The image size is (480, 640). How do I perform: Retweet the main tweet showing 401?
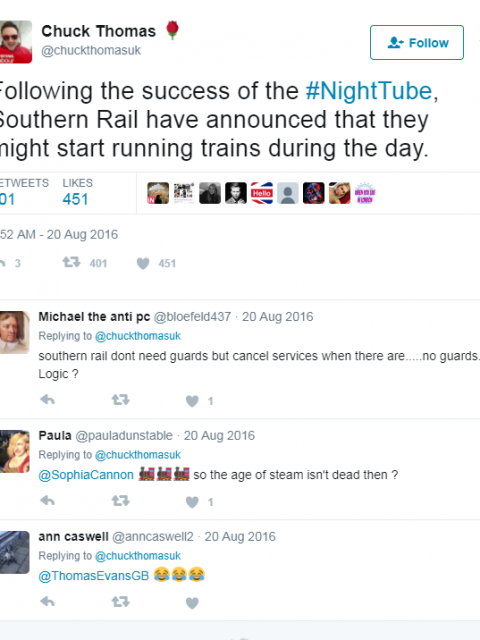71,262
